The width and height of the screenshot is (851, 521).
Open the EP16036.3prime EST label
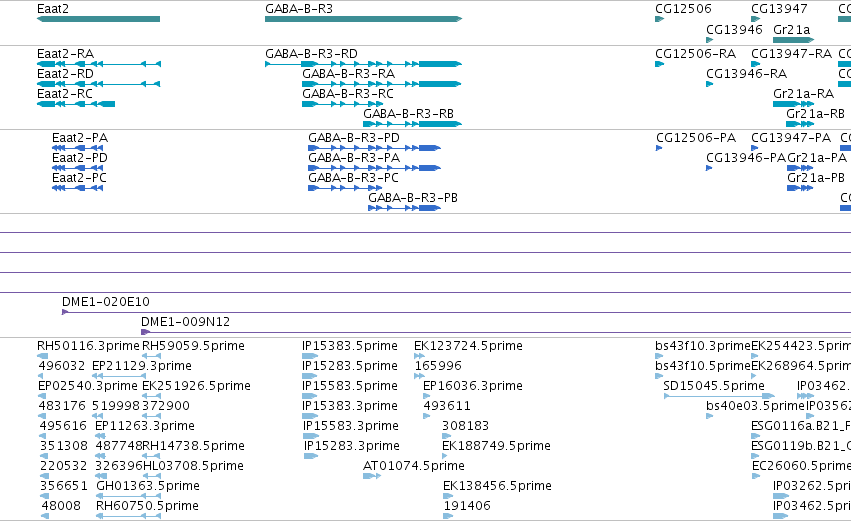click(x=473, y=386)
